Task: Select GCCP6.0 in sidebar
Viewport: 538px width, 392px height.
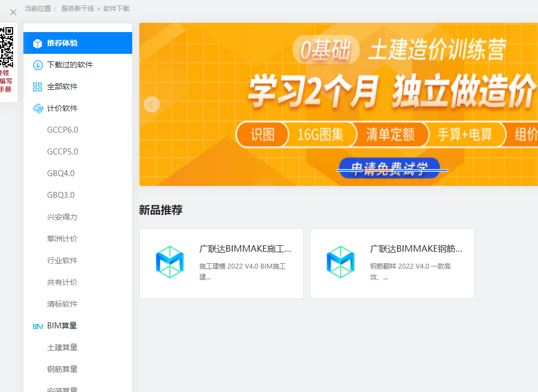Action: pos(63,130)
